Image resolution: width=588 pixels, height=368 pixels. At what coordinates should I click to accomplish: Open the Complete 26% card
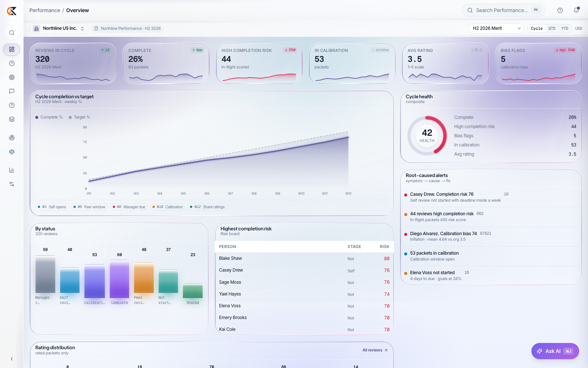(x=166, y=64)
